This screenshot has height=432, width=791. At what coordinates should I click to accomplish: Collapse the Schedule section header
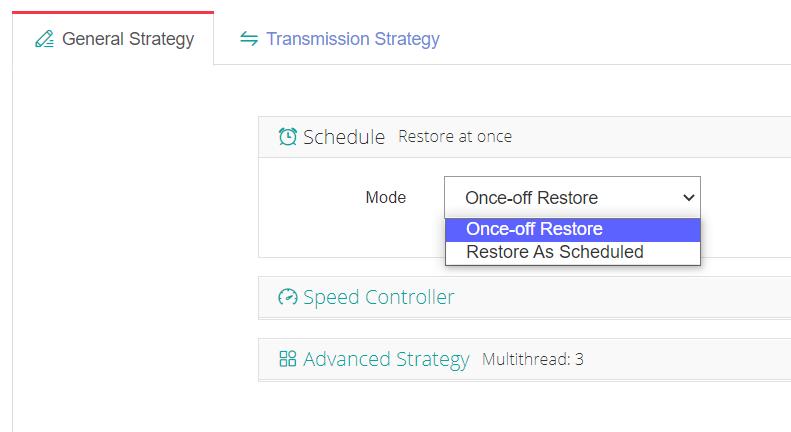525,137
